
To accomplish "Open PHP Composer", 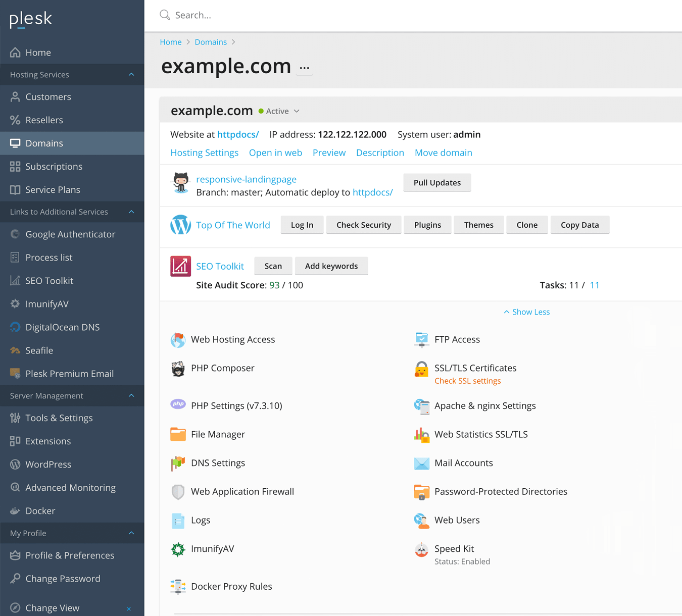I will coord(222,368).
